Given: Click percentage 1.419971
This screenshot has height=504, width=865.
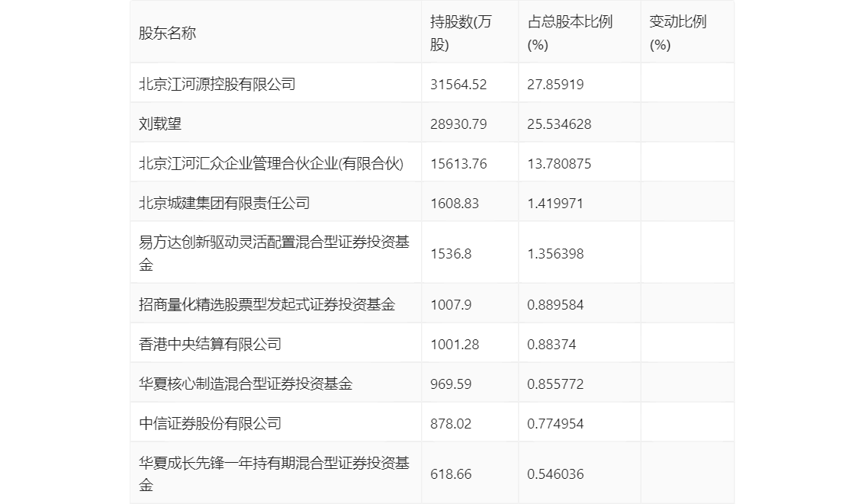Looking at the screenshot, I should (x=555, y=204).
